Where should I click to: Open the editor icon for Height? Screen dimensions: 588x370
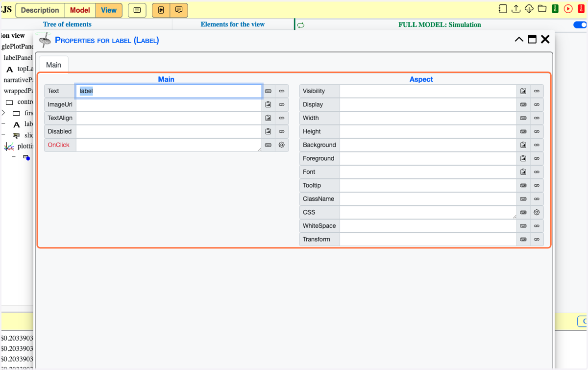pyautogui.click(x=523, y=131)
